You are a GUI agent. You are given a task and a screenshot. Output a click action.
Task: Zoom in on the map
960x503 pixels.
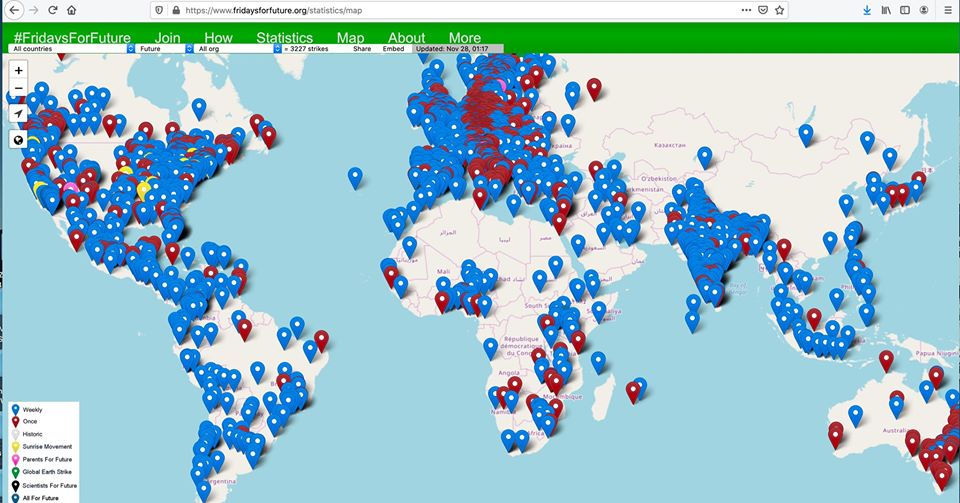(x=18, y=70)
